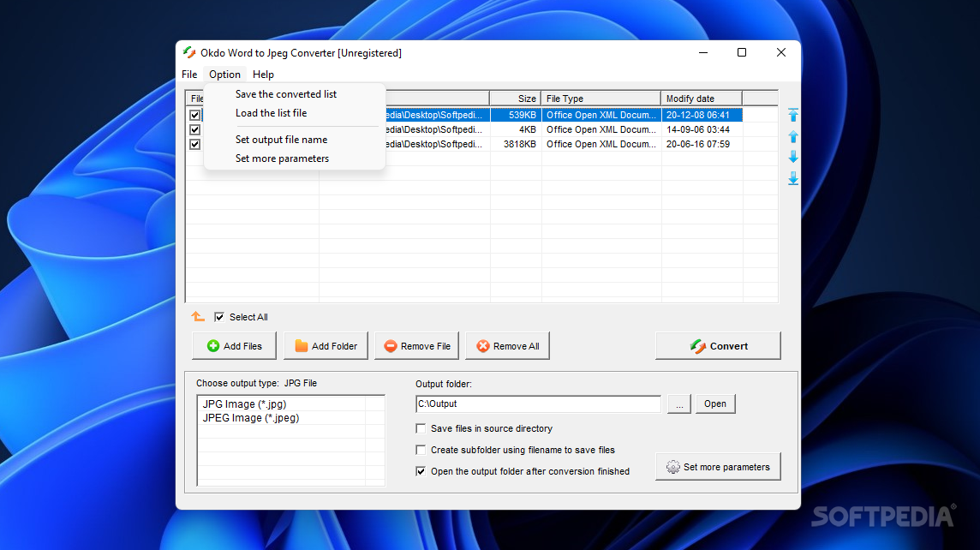Viewport: 980px width, 550px height.
Task: Click Set more parameters gear button
Action: (x=718, y=467)
